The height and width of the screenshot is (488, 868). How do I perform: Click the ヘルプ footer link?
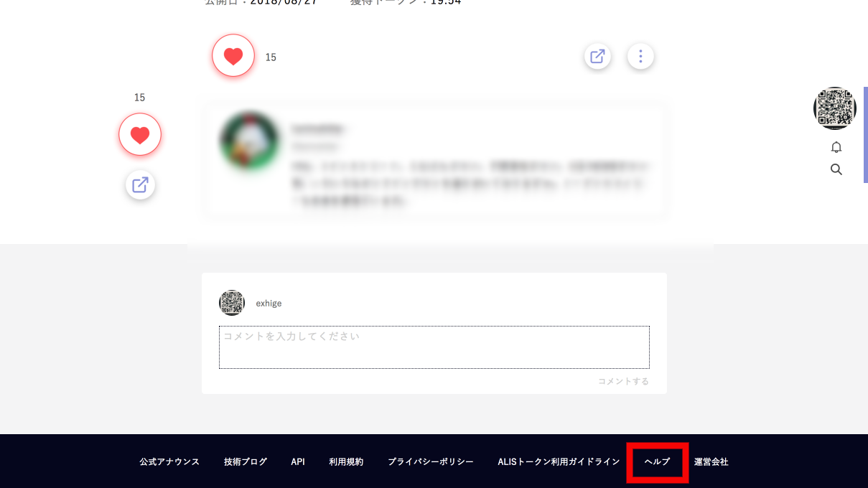(x=657, y=462)
